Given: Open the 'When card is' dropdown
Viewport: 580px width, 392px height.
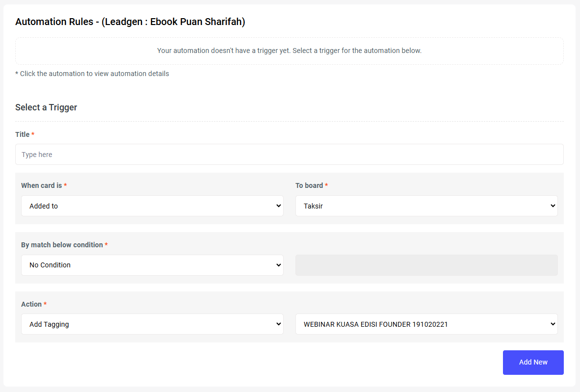Looking at the screenshot, I should 152,206.
